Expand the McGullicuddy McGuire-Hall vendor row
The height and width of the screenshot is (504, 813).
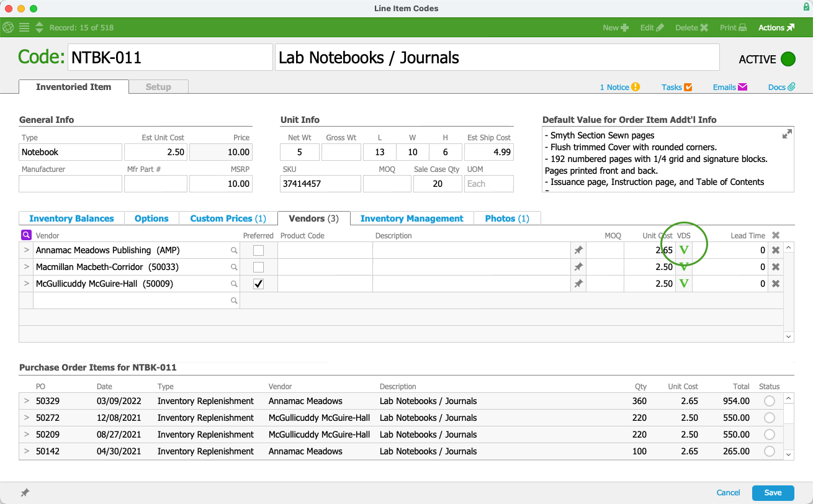(x=26, y=284)
